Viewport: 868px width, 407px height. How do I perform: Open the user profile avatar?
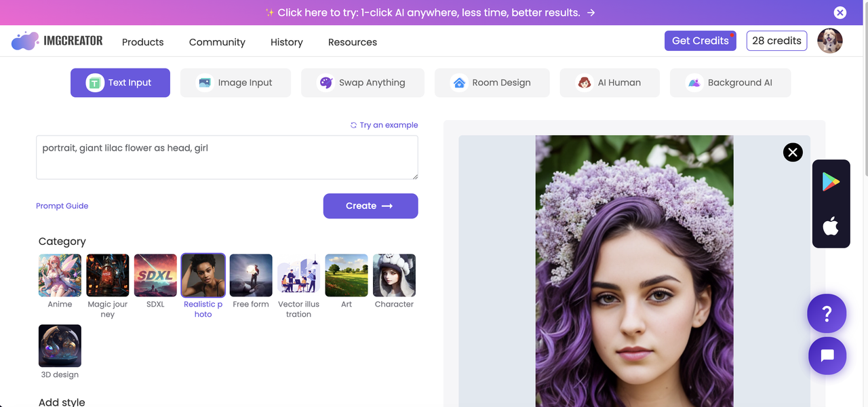point(829,41)
